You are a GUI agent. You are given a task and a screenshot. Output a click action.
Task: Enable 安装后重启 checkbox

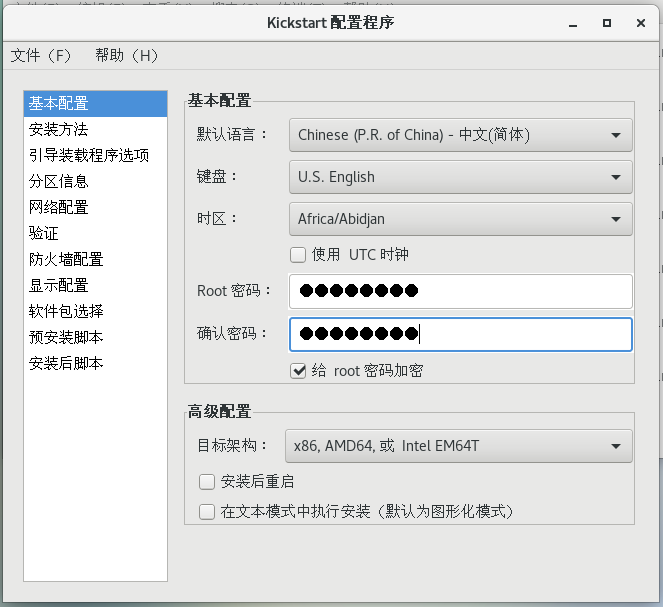pyautogui.click(x=207, y=482)
